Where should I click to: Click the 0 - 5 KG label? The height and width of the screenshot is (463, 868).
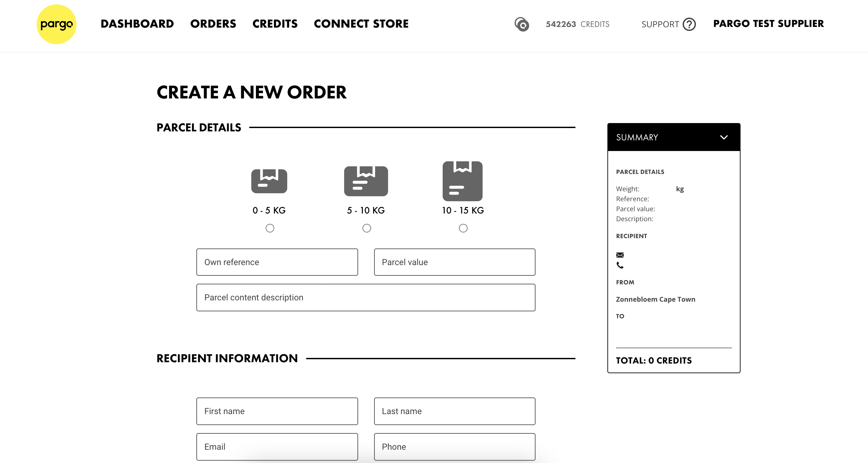click(x=269, y=211)
